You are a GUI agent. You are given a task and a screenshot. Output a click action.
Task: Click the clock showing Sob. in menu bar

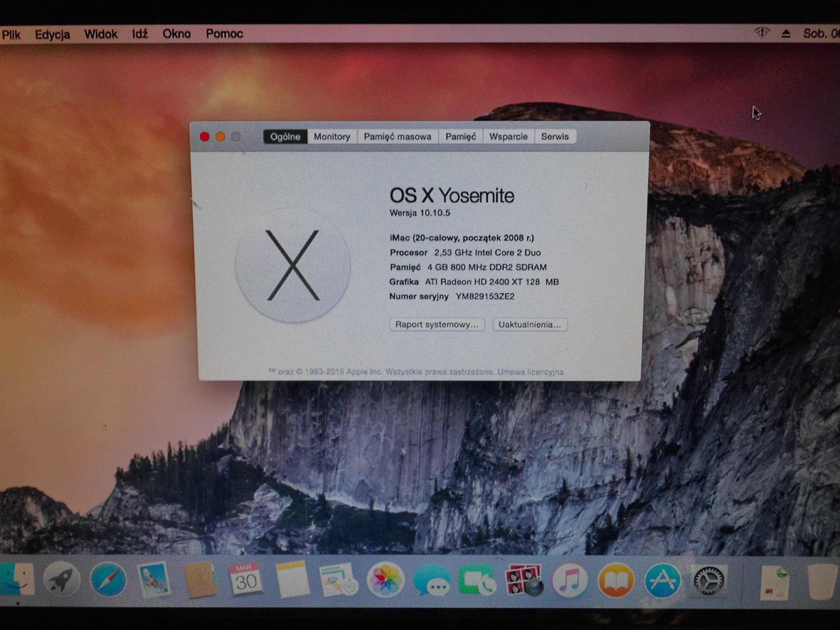click(x=821, y=33)
